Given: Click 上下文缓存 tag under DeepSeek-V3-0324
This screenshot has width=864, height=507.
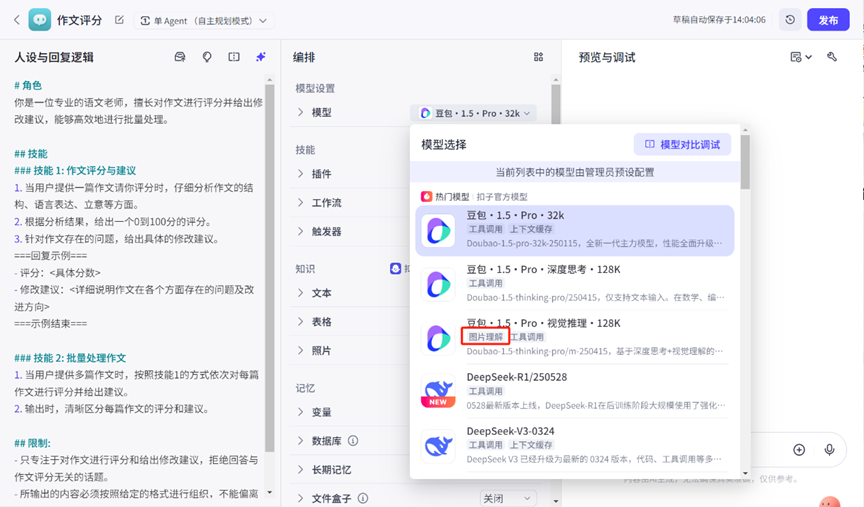Looking at the screenshot, I should click(531, 445).
